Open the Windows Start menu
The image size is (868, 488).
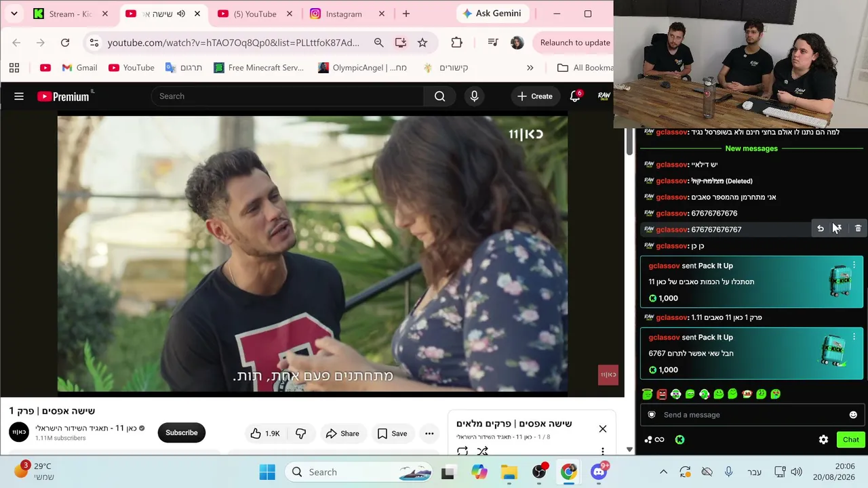[267, 472]
